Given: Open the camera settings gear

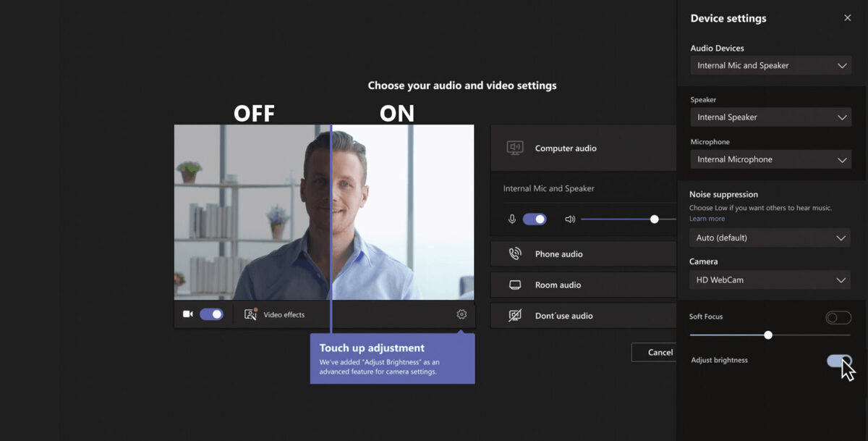Looking at the screenshot, I should tap(461, 314).
